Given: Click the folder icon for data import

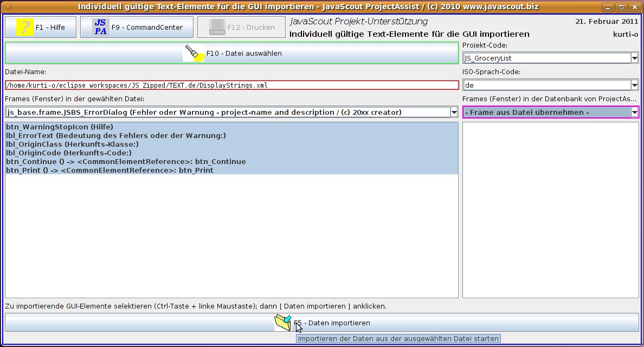Looking at the screenshot, I should click(x=283, y=323).
